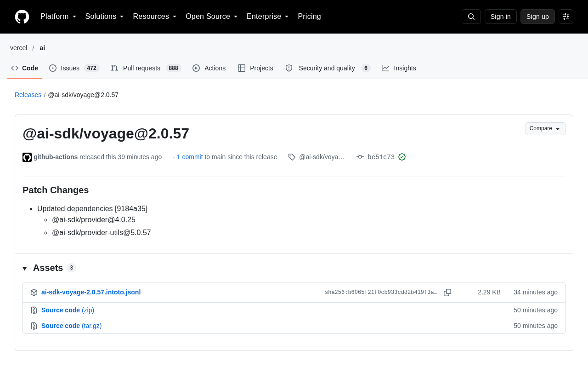Screen dimensions: 588x368
Task: Open the appearance settings sliders icon
Action: [566, 17]
